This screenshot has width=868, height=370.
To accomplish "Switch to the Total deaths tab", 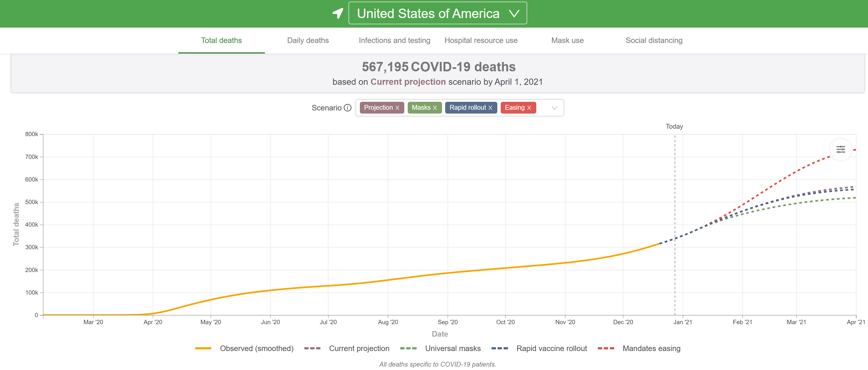I will pyautogui.click(x=221, y=40).
